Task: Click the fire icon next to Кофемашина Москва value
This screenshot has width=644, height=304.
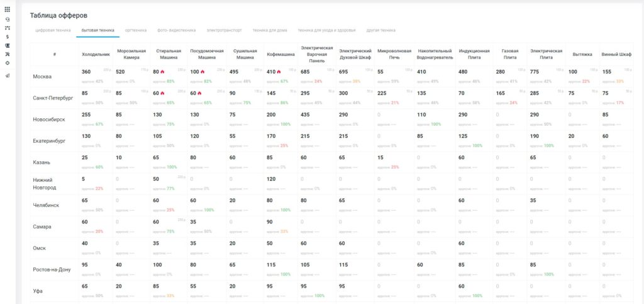Action: click(279, 72)
